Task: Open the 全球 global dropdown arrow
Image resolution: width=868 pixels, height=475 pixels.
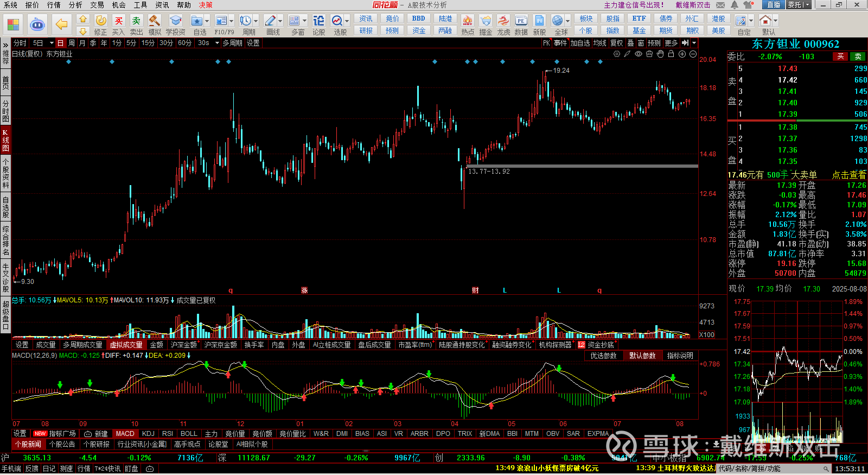Action: click(x=567, y=21)
